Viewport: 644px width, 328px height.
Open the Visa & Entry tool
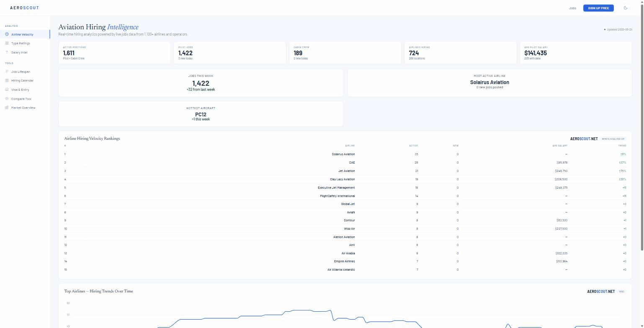coord(25,90)
